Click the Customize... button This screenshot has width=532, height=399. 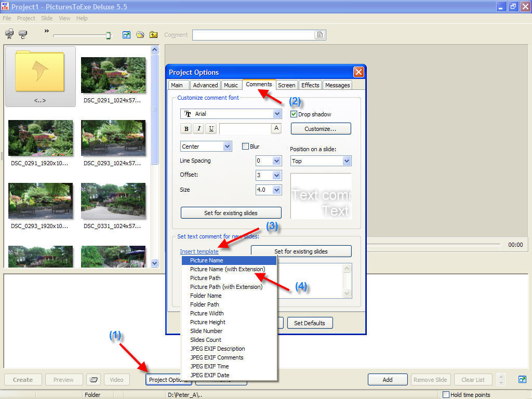321,129
